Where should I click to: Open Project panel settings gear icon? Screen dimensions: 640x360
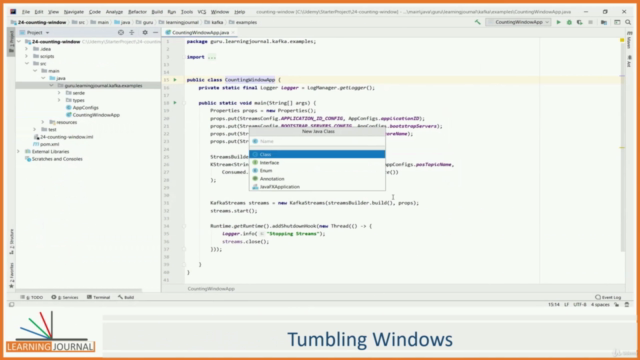coord(145,32)
